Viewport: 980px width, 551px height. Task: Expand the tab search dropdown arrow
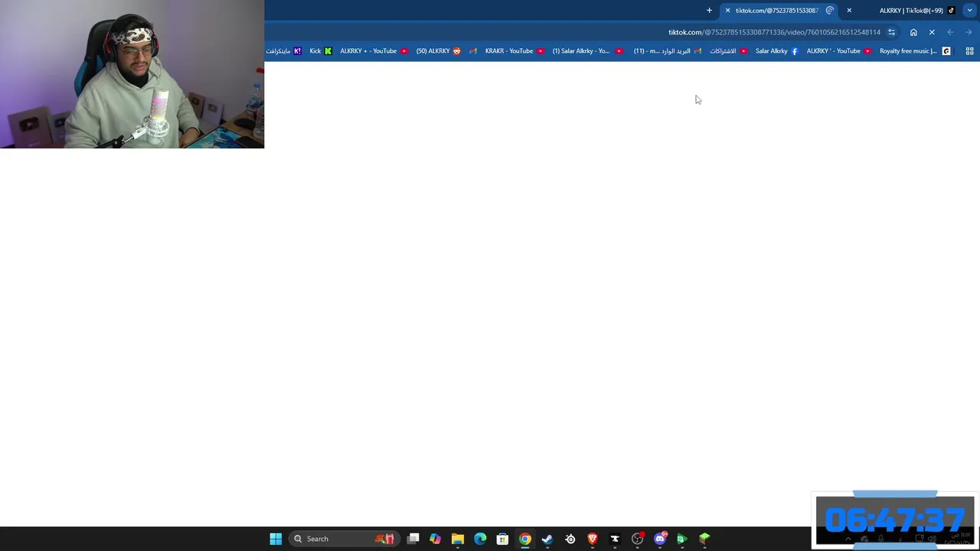(x=970, y=11)
